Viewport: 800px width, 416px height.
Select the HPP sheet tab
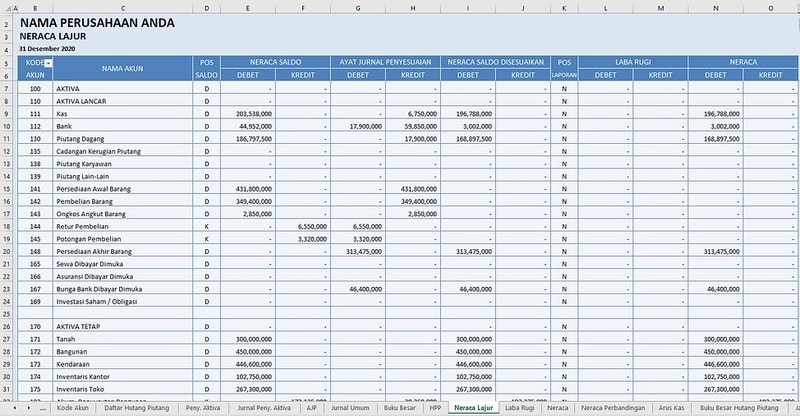[x=435, y=408]
